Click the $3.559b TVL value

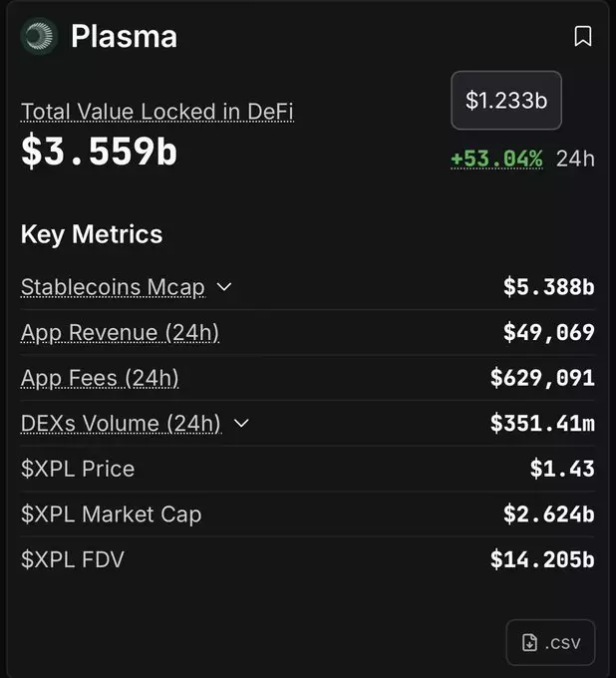pyautogui.click(x=99, y=150)
